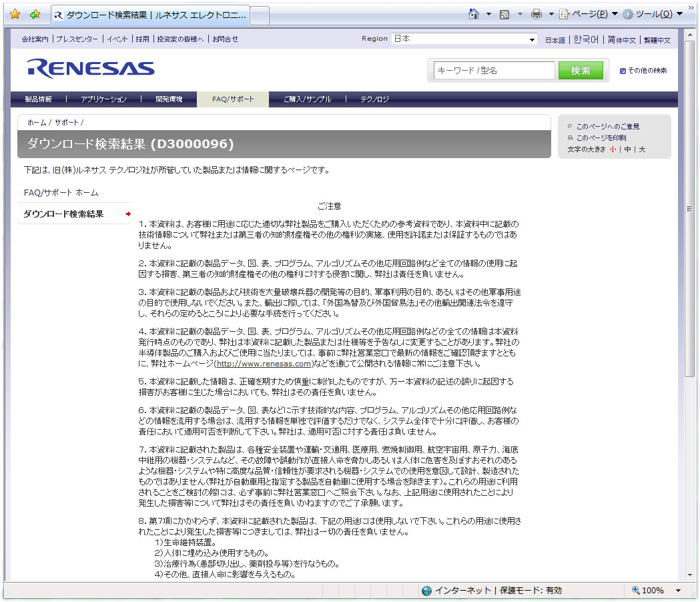Viewport: 700px width, 602px height.
Task: Click the RSS feeds icon
Action: click(505, 14)
